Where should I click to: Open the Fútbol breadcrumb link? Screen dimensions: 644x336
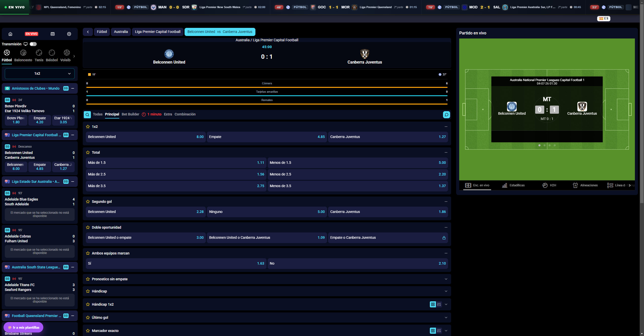point(102,32)
